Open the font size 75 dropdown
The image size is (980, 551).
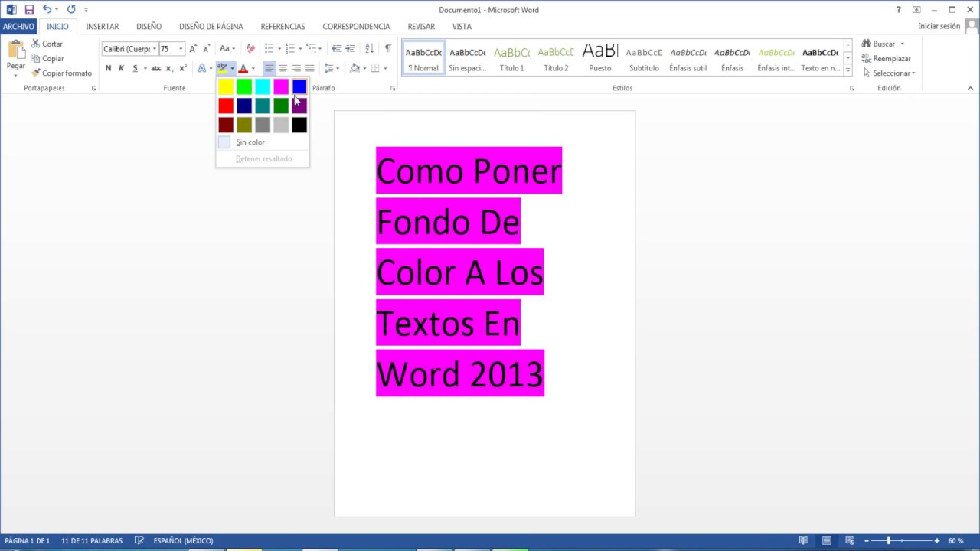coord(181,49)
